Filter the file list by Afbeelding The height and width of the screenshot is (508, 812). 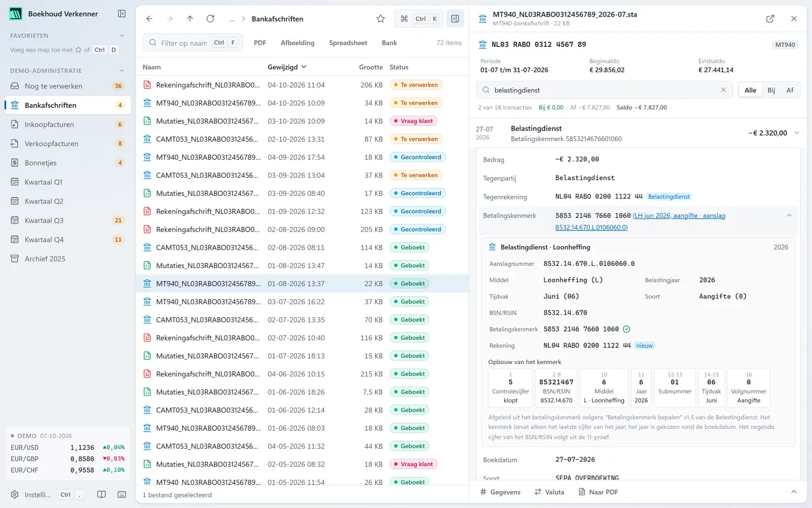tap(297, 43)
